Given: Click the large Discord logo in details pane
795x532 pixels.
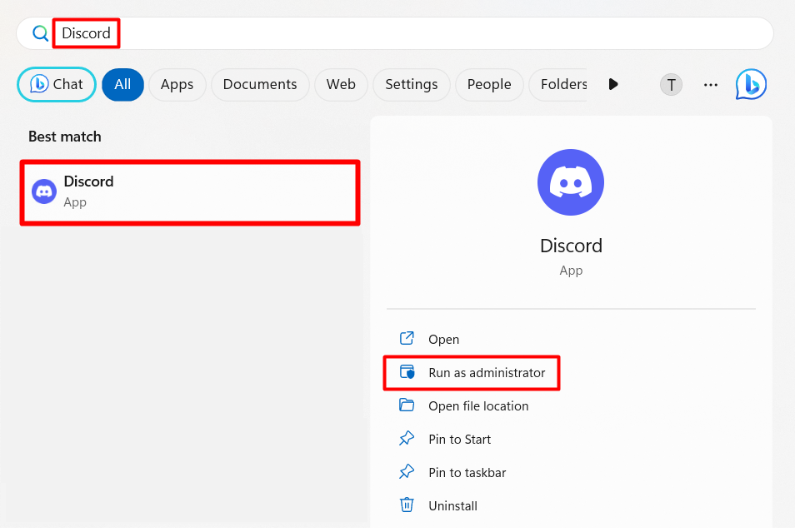Looking at the screenshot, I should (x=571, y=182).
